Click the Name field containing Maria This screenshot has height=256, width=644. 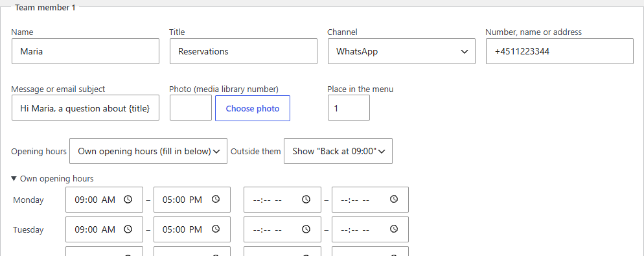pos(86,51)
